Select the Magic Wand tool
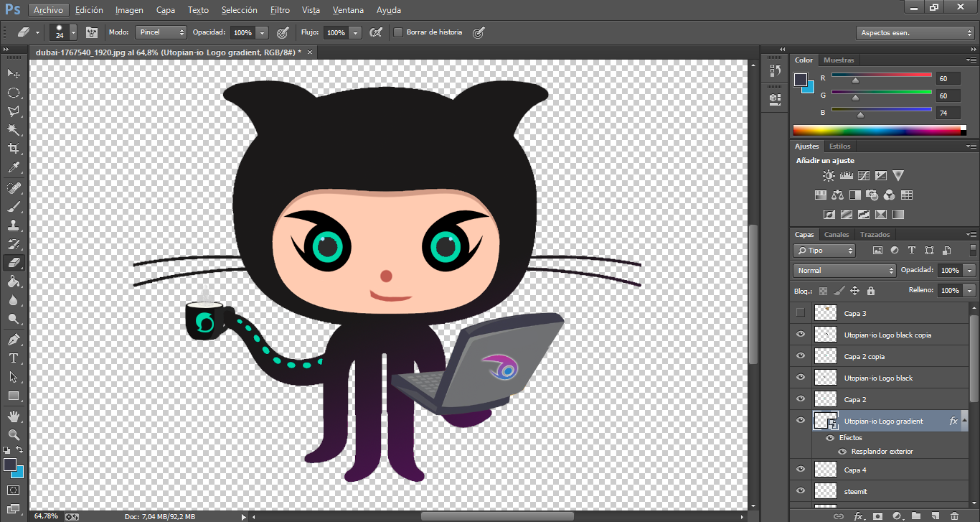The height and width of the screenshot is (522, 980). (x=14, y=130)
